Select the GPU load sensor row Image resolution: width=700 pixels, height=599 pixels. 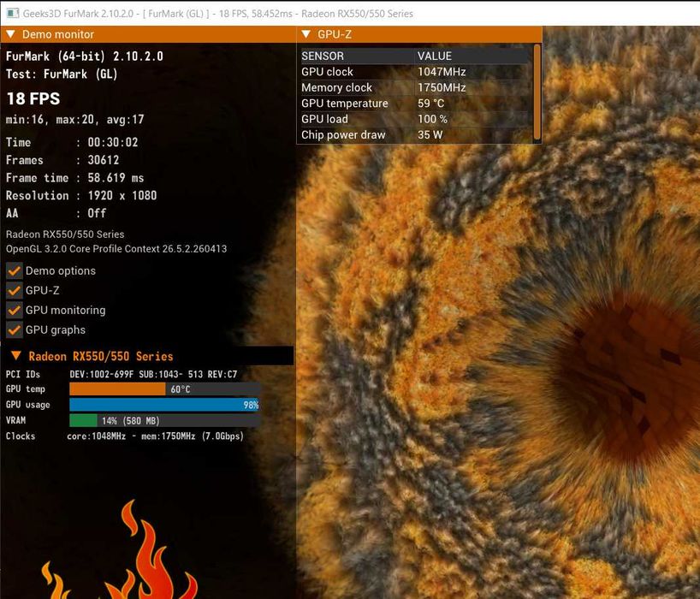(415, 119)
